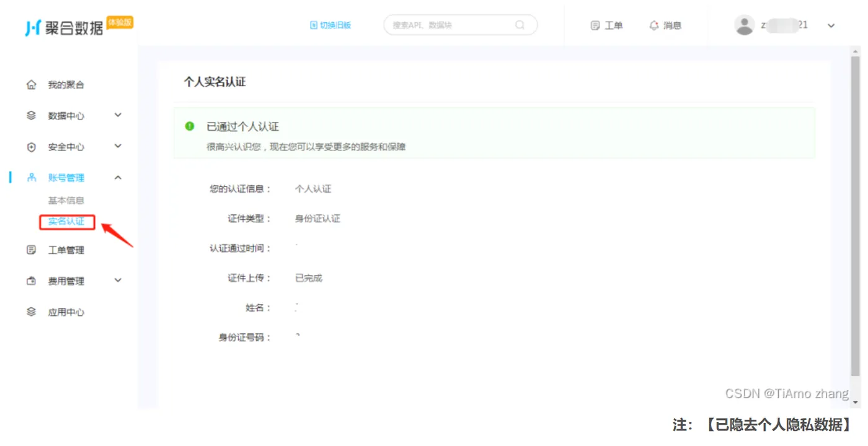This screenshot has height=446, width=868.
Task: Click the home icon beside 我的聚合
Action: coord(32,84)
